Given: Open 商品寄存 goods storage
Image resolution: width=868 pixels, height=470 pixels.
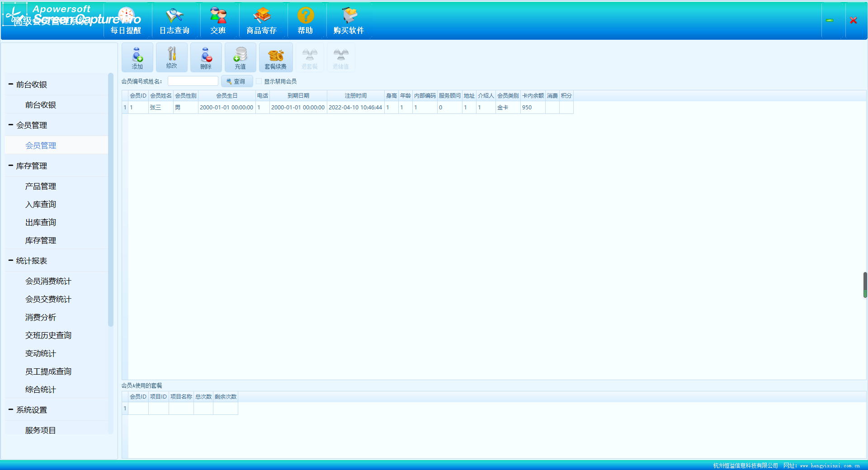Looking at the screenshot, I should 262,21.
